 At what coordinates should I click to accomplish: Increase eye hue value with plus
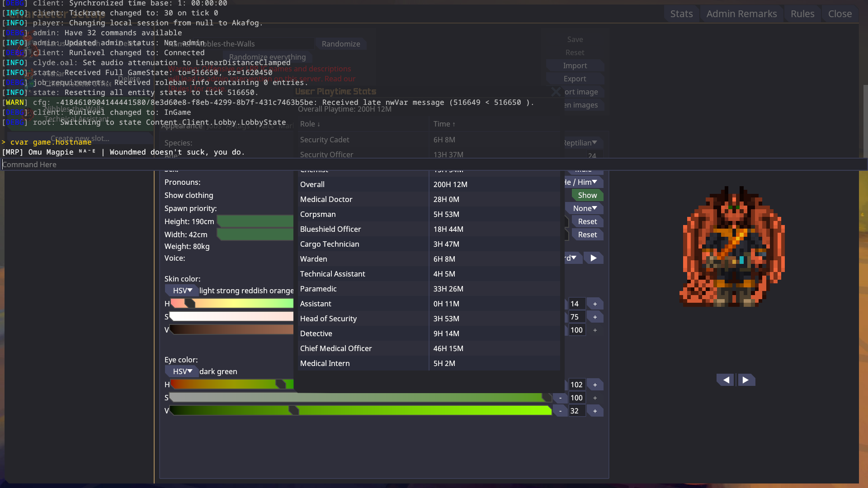595,385
